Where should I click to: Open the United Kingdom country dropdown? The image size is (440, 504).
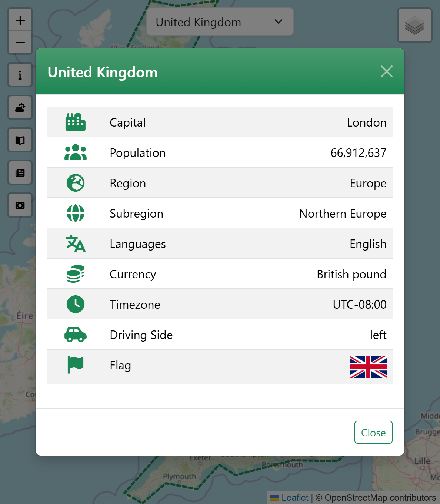(220, 22)
